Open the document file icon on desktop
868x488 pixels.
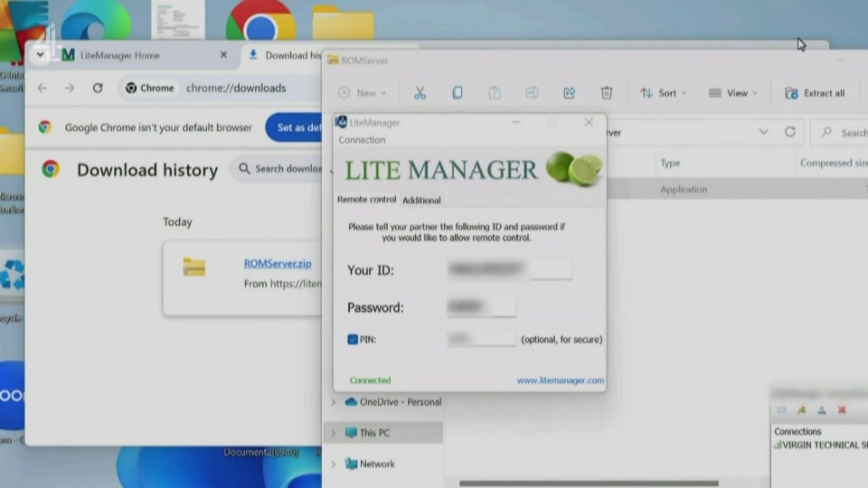[178, 20]
